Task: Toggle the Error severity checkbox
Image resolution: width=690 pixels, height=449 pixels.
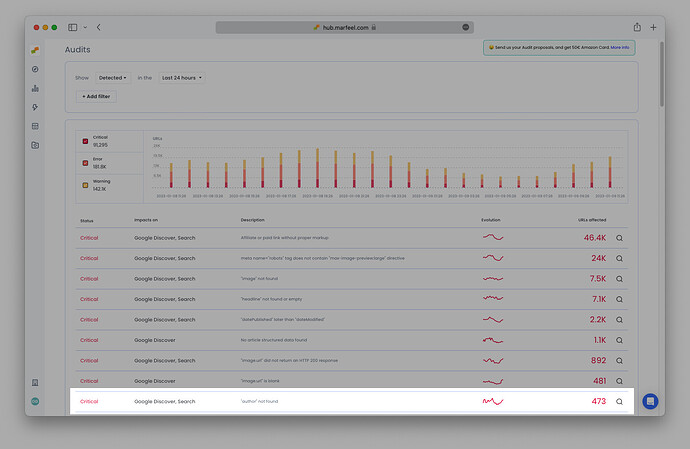Action: pos(85,162)
